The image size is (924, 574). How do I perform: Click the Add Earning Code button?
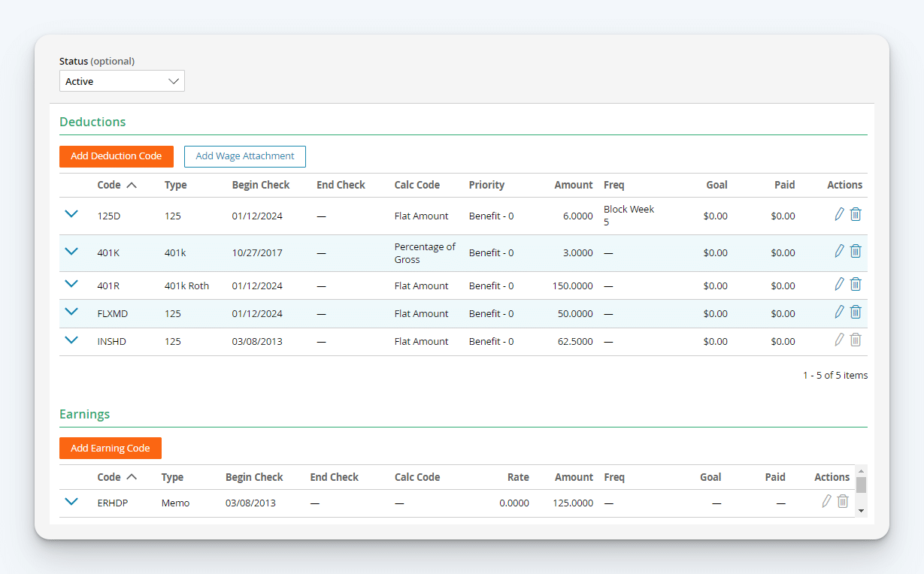(x=110, y=448)
